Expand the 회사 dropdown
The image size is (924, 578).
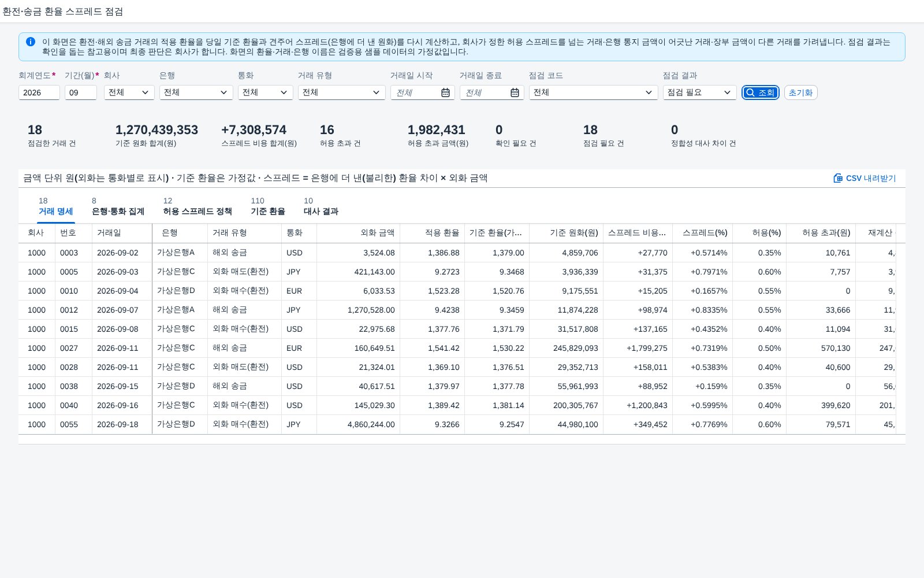pos(129,92)
